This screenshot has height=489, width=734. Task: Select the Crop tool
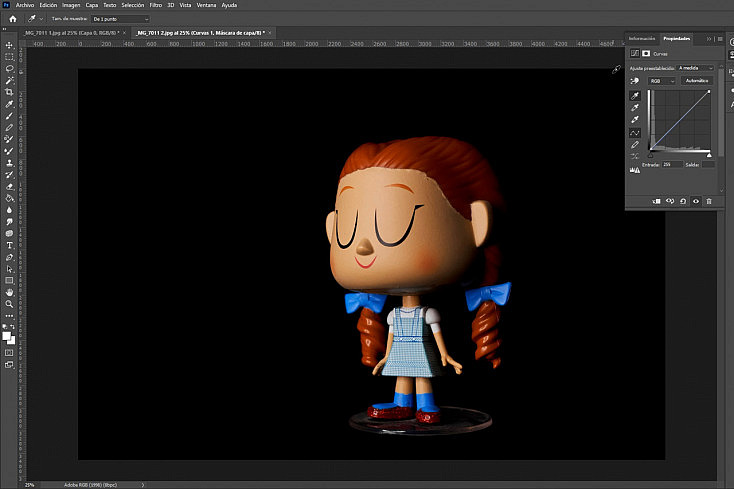pos(9,92)
